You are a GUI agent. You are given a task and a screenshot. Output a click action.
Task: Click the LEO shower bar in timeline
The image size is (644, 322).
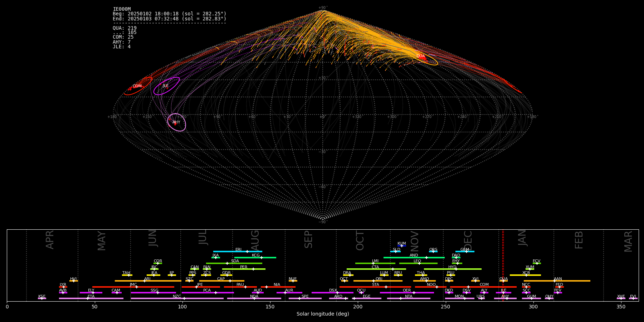(418, 263)
